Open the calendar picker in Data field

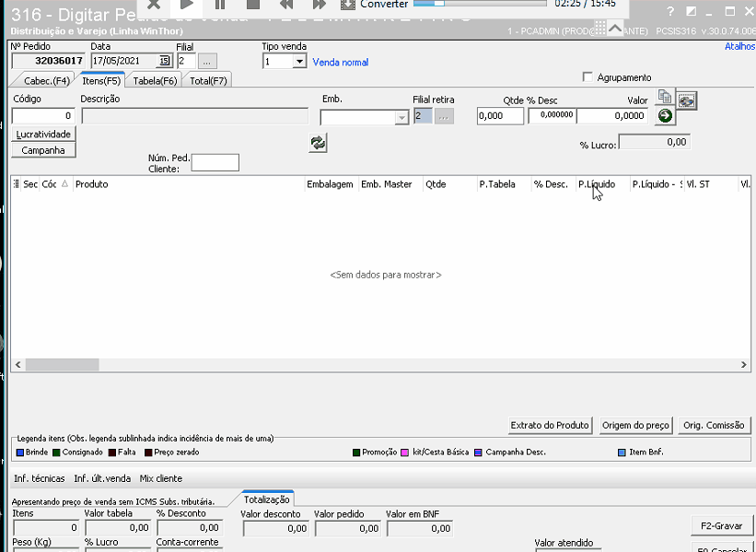point(165,61)
